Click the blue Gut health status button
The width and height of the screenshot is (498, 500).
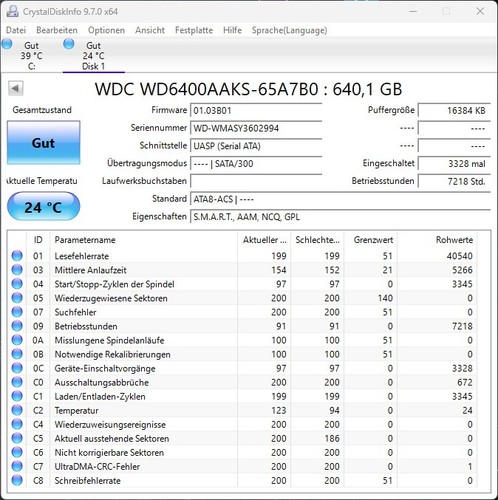pos(43,143)
